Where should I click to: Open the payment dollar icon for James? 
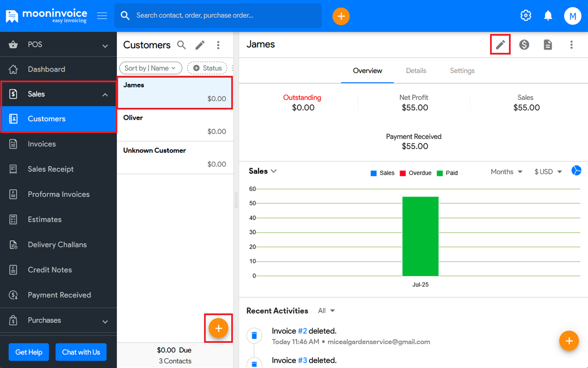pyautogui.click(x=524, y=45)
